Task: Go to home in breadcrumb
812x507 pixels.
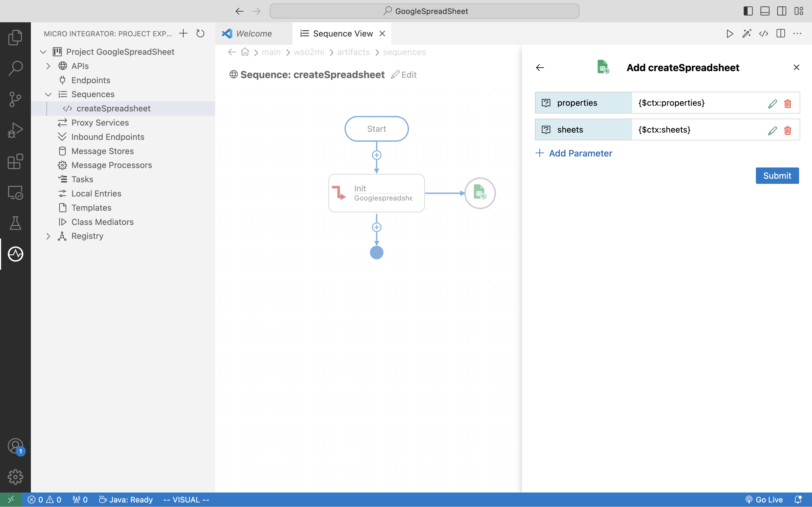Action: 245,52
